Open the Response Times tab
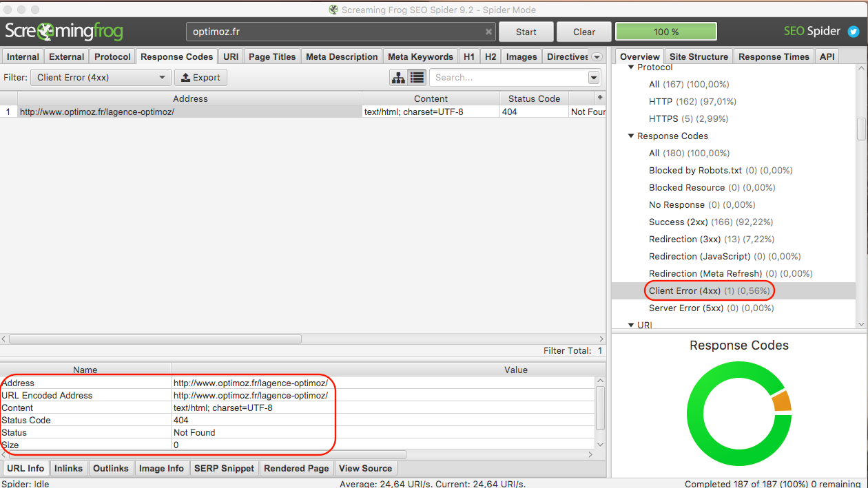 pos(774,57)
